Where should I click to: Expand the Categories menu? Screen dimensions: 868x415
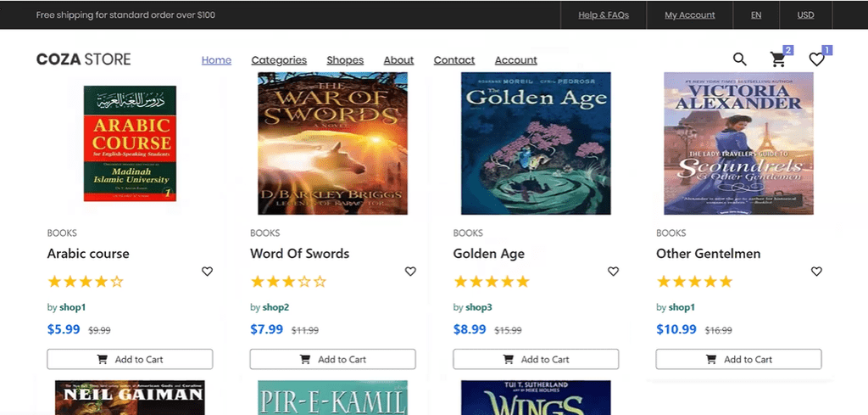click(279, 60)
